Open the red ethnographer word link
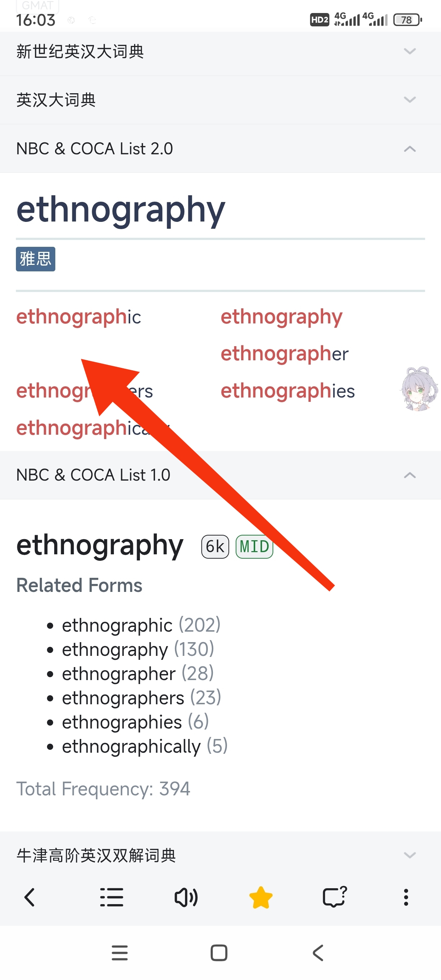This screenshot has height=980, width=441. [x=284, y=353]
